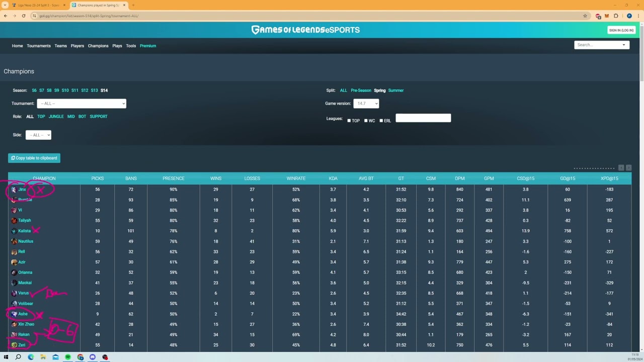Tick the ERL leagues checkbox
Viewport: 644px width, 362px height.
click(381, 121)
